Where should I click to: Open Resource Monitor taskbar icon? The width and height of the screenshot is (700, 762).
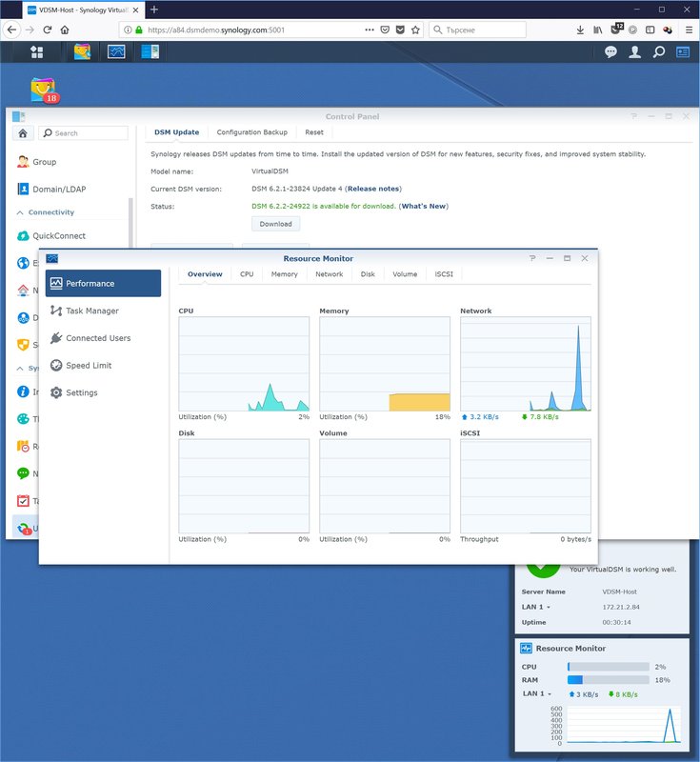pos(116,51)
